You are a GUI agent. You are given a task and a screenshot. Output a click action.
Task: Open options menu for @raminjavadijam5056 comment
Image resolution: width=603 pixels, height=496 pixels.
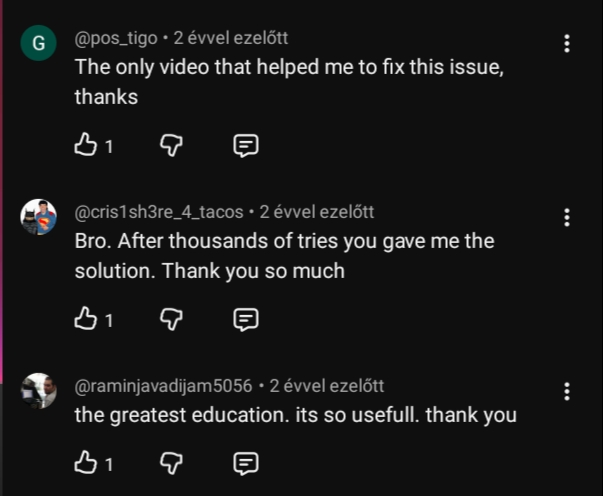[x=567, y=391]
